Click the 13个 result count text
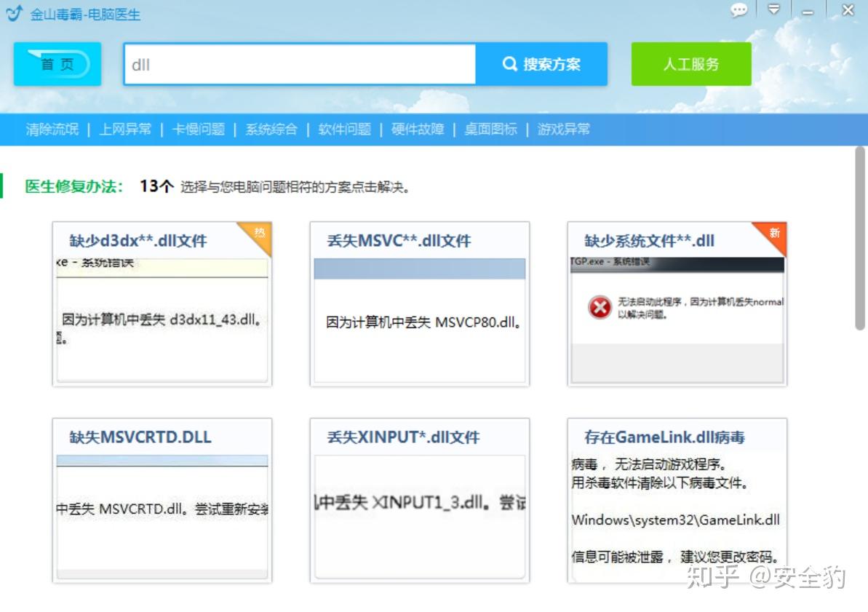 tap(156, 186)
